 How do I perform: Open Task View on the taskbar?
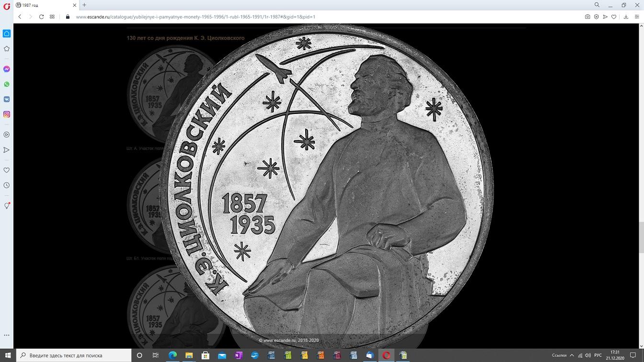tap(155, 355)
